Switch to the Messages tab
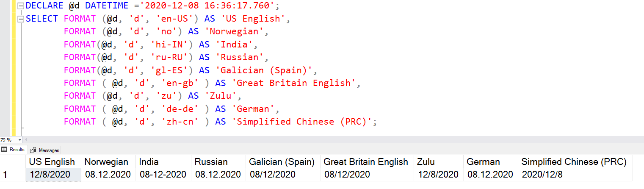The width and height of the screenshot is (644, 189). click(44, 150)
